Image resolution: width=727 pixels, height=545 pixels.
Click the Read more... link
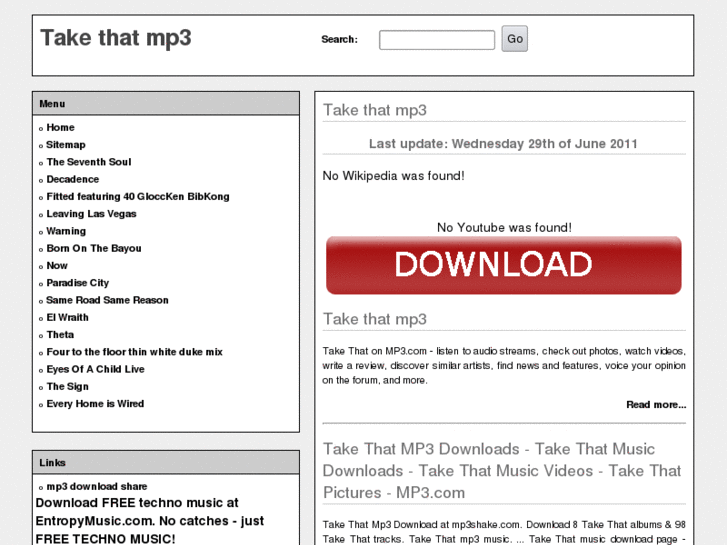click(x=656, y=404)
